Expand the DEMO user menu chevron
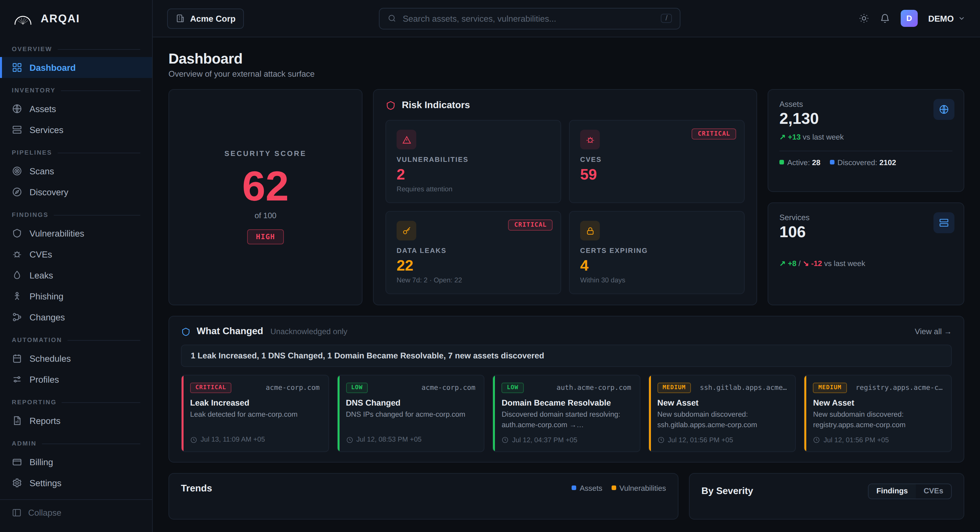The width and height of the screenshot is (980, 532). point(962,19)
